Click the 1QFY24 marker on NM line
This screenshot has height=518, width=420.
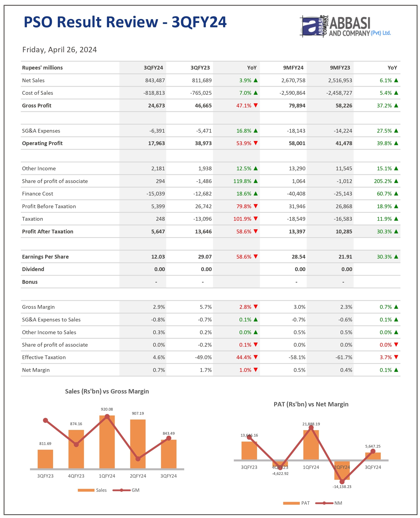pyautogui.click(x=311, y=428)
